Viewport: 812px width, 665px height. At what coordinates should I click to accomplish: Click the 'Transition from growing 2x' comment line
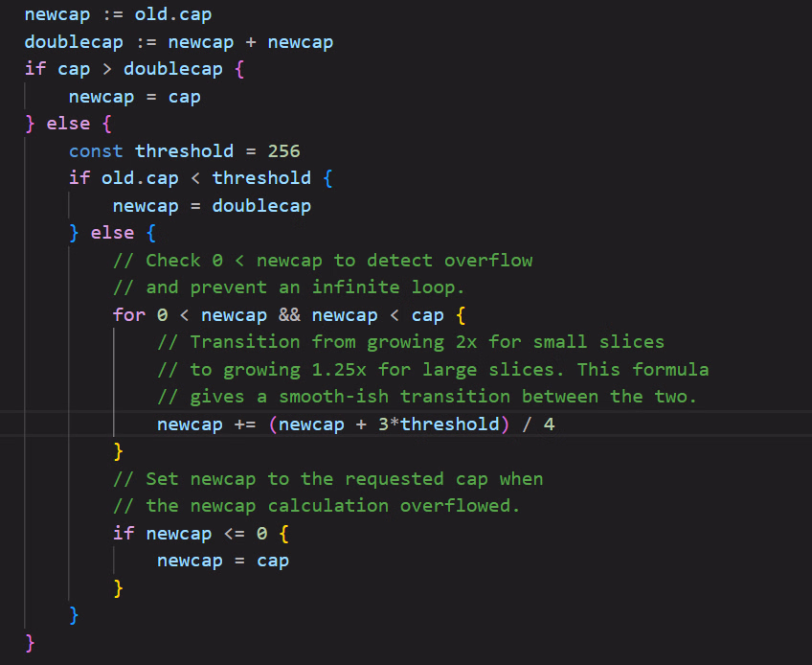[412, 342]
